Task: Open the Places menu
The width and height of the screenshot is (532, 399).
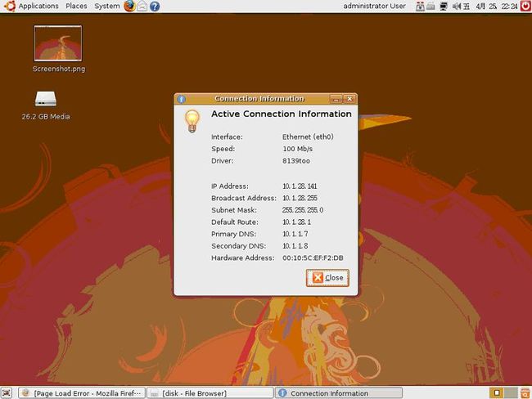Action: 76,6
